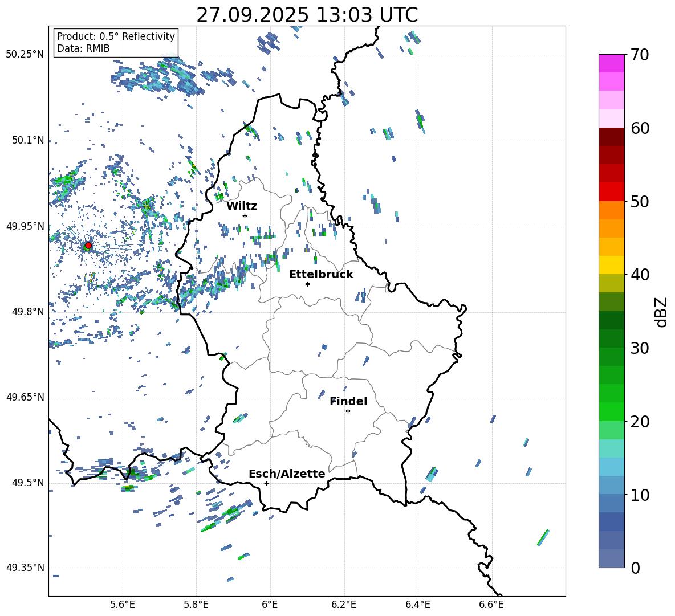The image size is (675, 616).
Task: Click the dBZ colorbar axis label
Action: tap(661, 312)
